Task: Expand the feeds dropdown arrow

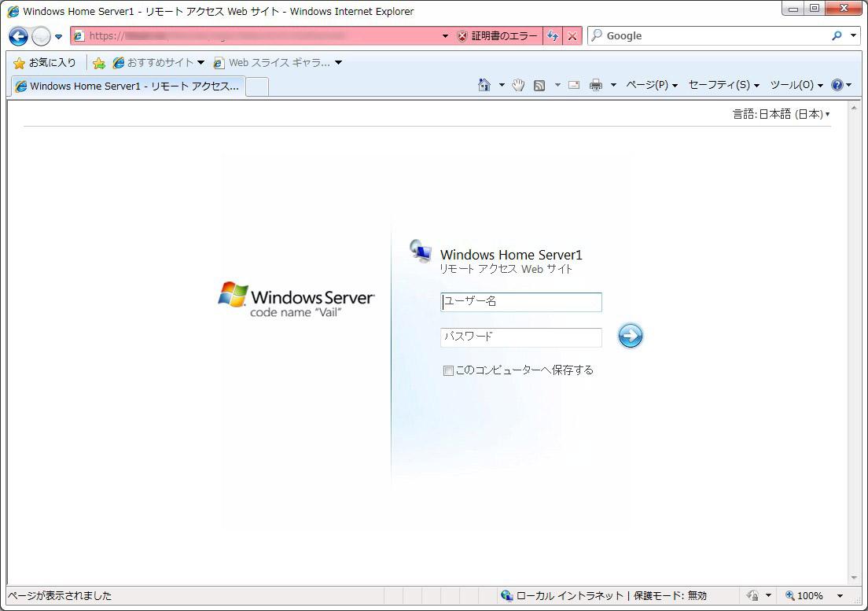Action: (x=557, y=85)
